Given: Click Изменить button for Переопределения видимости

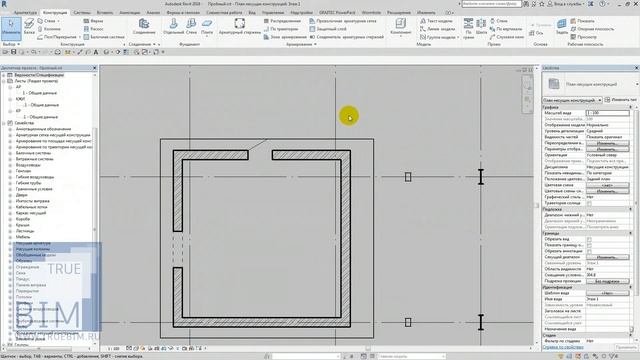Looking at the screenshot, I should click(x=607, y=143).
